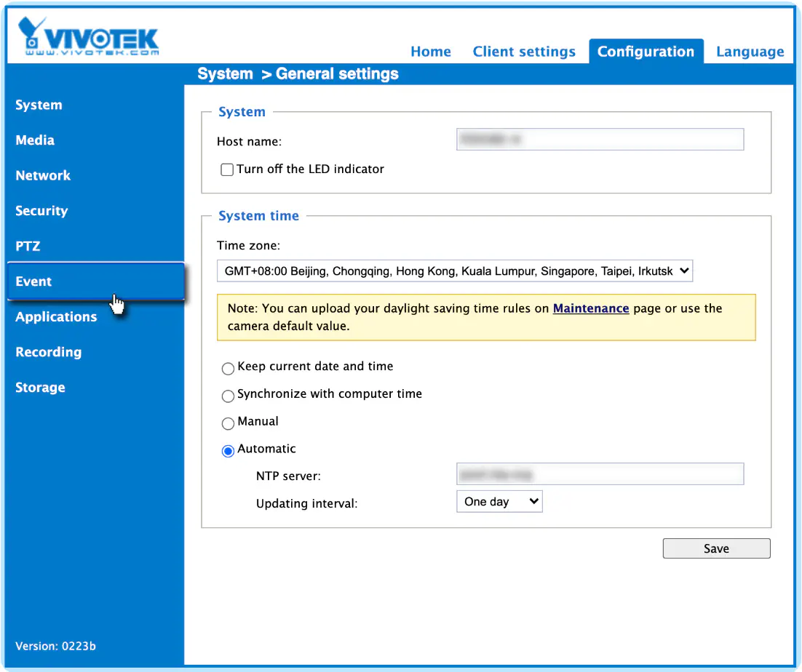The image size is (802, 672).
Task: Open the Security sidebar section
Action: [x=41, y=210]
